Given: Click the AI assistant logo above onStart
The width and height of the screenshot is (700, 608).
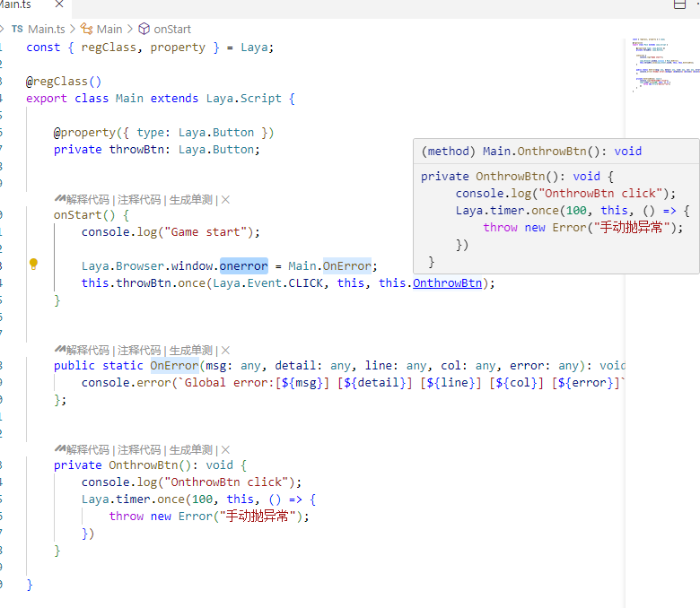Looking at the screenshot, I should (59, 200).
